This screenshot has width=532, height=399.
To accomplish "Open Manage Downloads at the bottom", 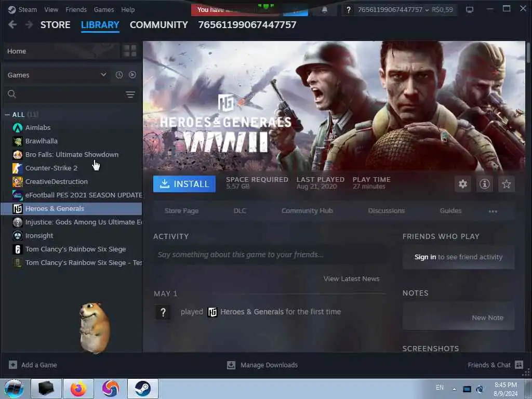I will pyautogui.click(x=262, y=365).
